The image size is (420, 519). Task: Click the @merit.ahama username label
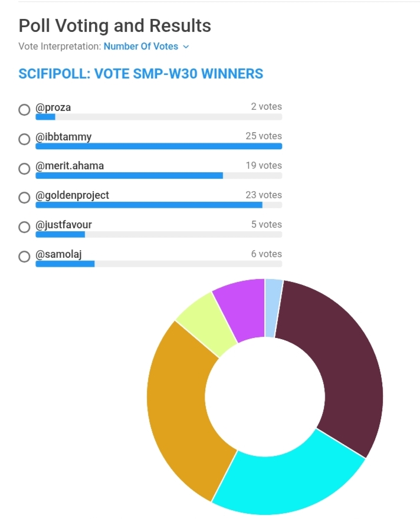click(70, 166)
